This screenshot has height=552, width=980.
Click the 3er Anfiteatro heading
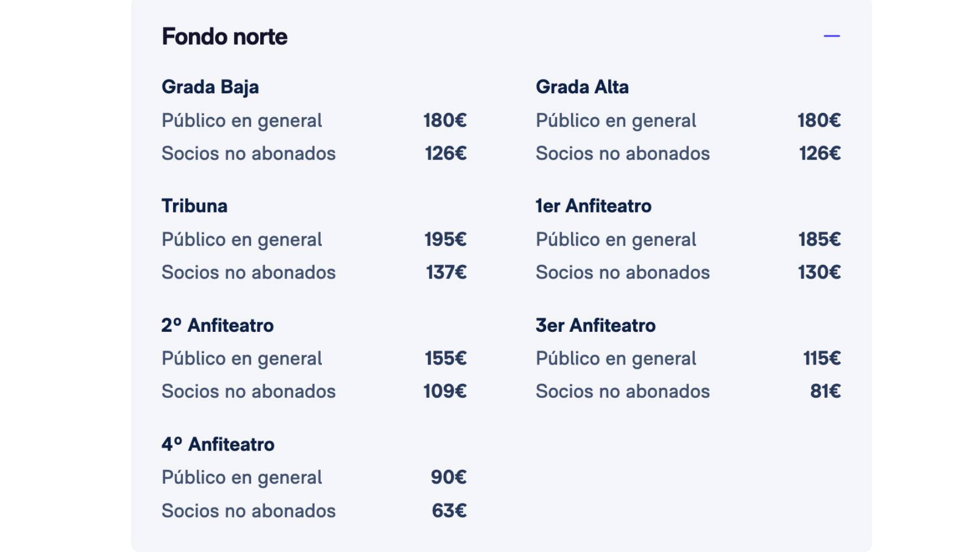595,325
